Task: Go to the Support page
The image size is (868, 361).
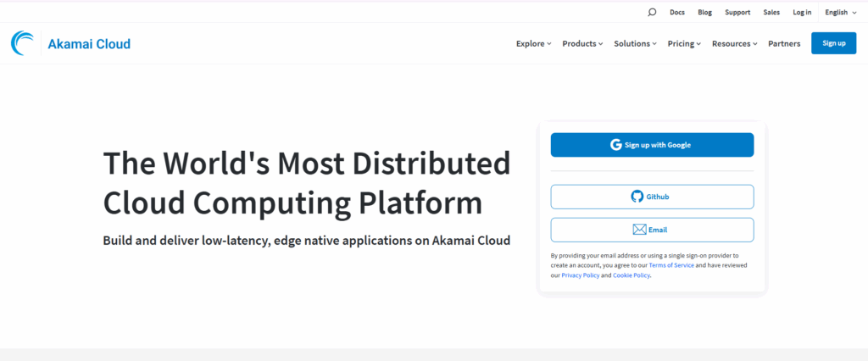Action: point(737,12)
